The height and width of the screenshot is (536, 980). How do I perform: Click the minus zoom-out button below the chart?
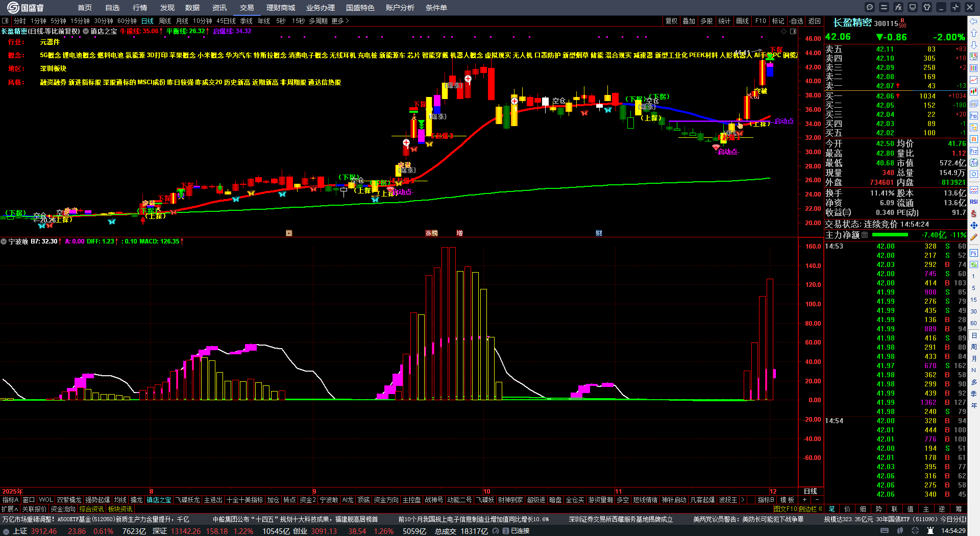tap(817, 500)
